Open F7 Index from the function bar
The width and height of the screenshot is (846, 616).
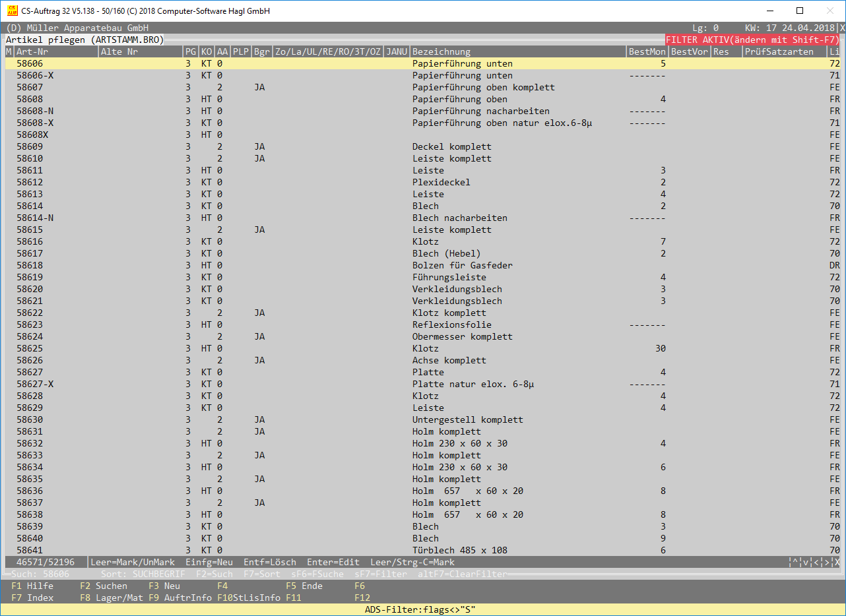point(32,598)
